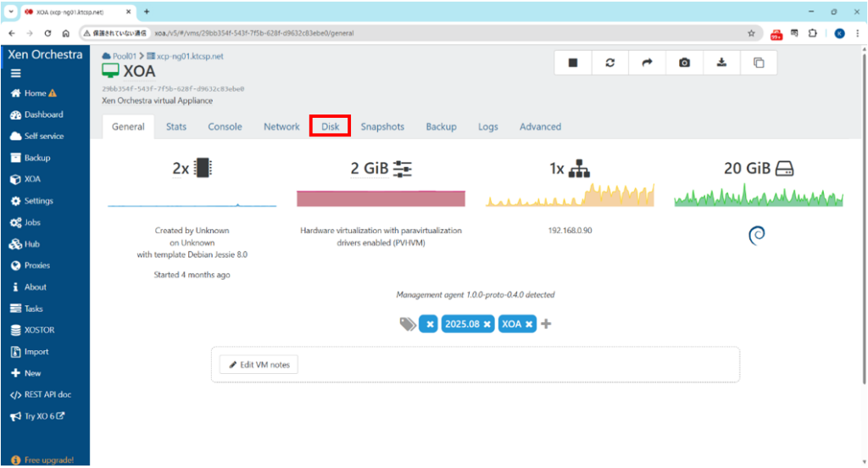Viewport: 868px width, 468px height.
Task: Remove the XOA tag
Action: coord(529,324)
